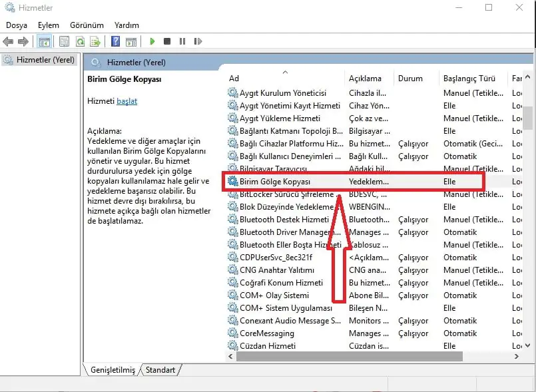Toggle the console tree pane icon
This screenshot has height=392, width=536.
coord(44,41)
